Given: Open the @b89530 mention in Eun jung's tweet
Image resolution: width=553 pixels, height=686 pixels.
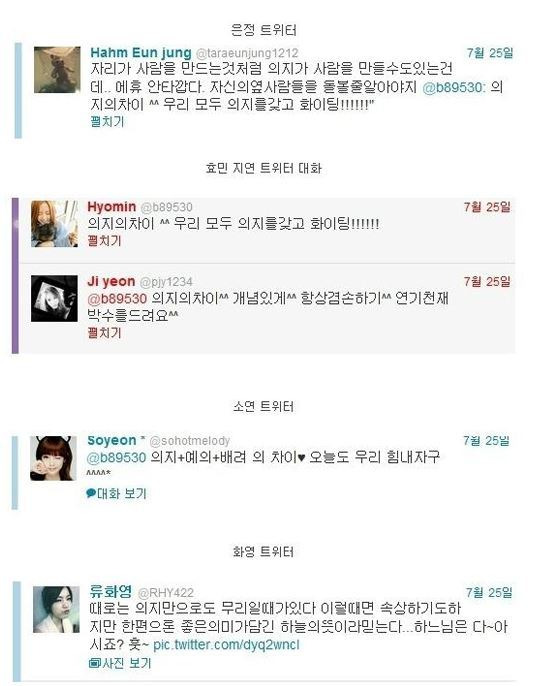Looking at the screenshot, I should pos(454,87).
